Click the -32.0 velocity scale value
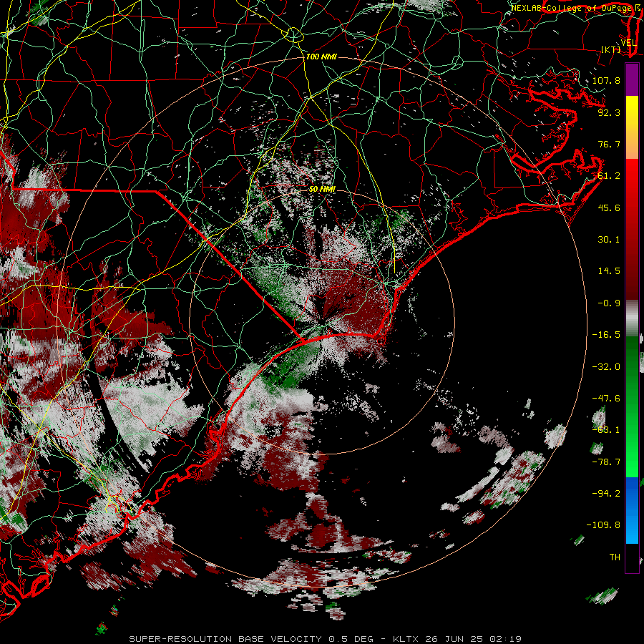 (606, 367)
